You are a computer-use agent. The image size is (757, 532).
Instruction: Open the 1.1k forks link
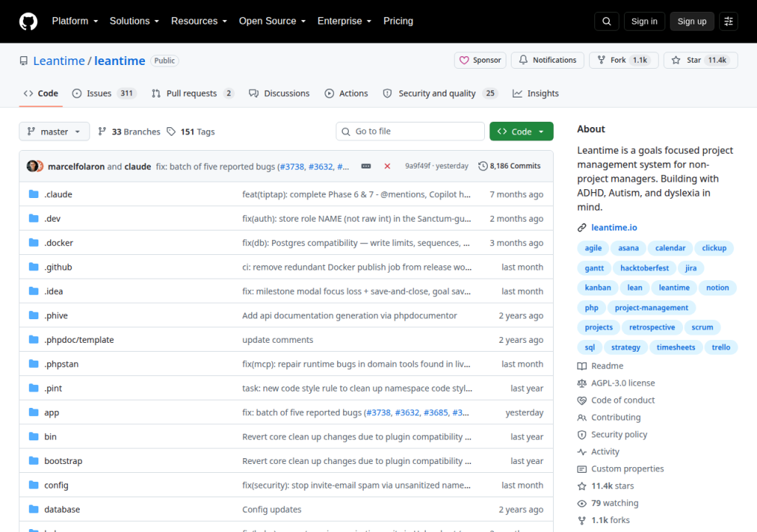click(610, 520)
